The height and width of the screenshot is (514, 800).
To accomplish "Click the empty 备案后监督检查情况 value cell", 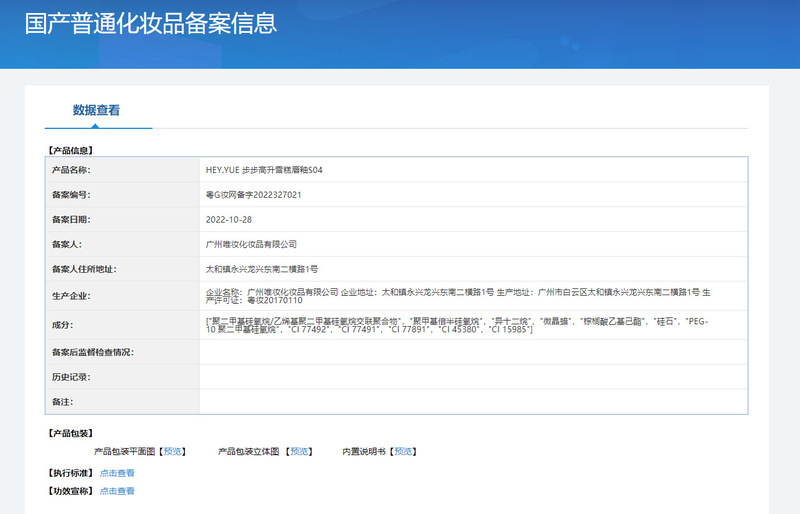I will (x=472, y=352).
